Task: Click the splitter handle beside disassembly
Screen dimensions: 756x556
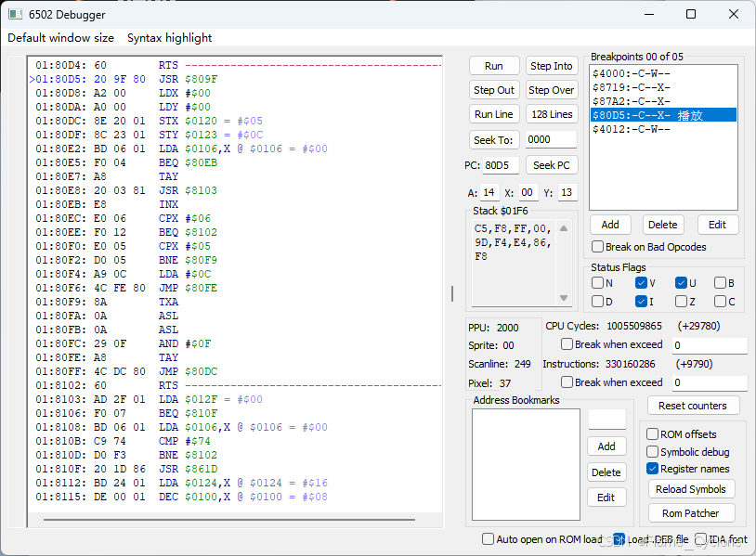Action: tap(452, 293)
